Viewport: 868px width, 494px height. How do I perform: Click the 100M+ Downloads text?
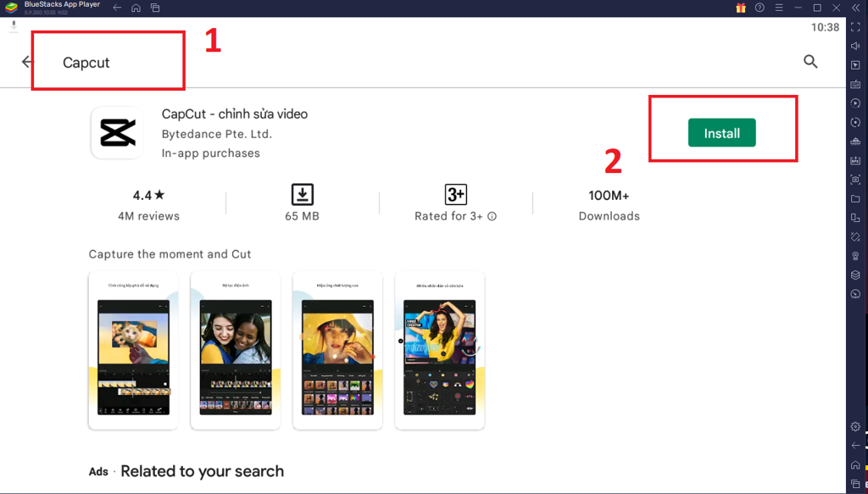click(x=609, y=205)
